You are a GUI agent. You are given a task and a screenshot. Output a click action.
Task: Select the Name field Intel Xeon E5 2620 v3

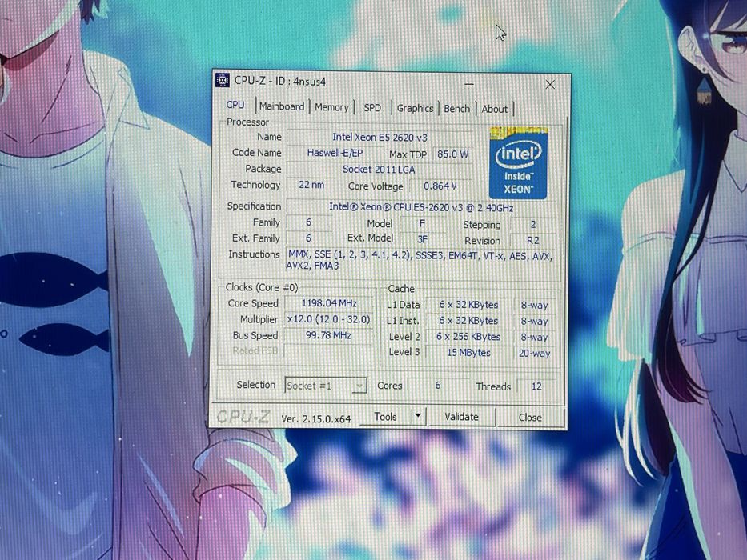(380, 137)
